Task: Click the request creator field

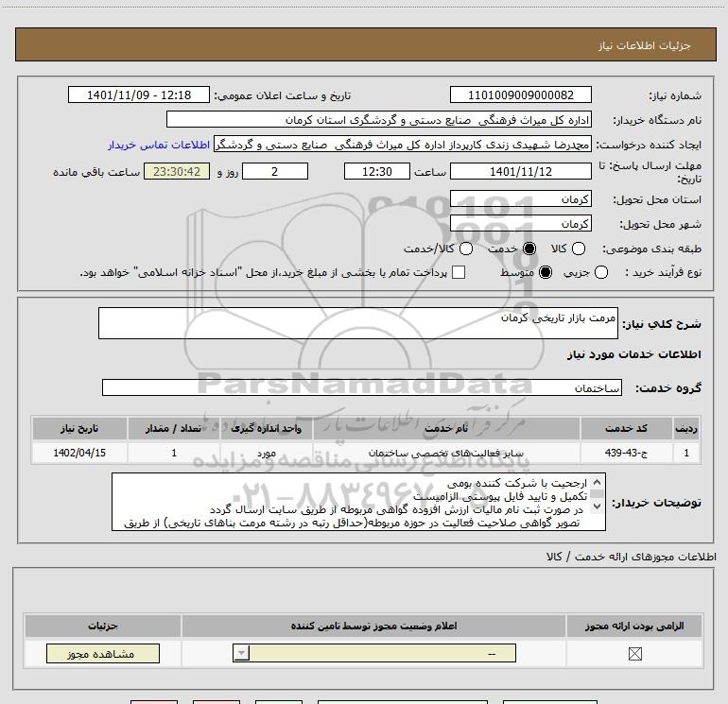Action: (403, 145)
